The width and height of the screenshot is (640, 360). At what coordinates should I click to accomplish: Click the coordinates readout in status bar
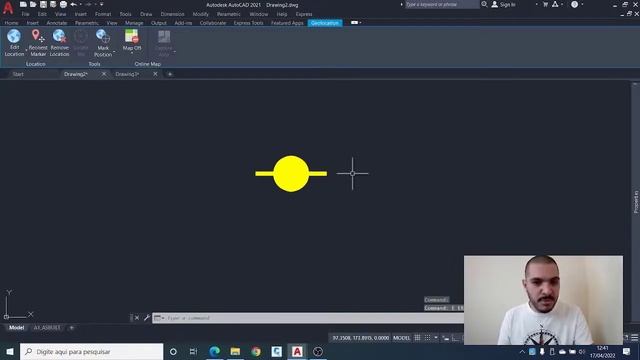pyautogui.click(x=360, y=338)
